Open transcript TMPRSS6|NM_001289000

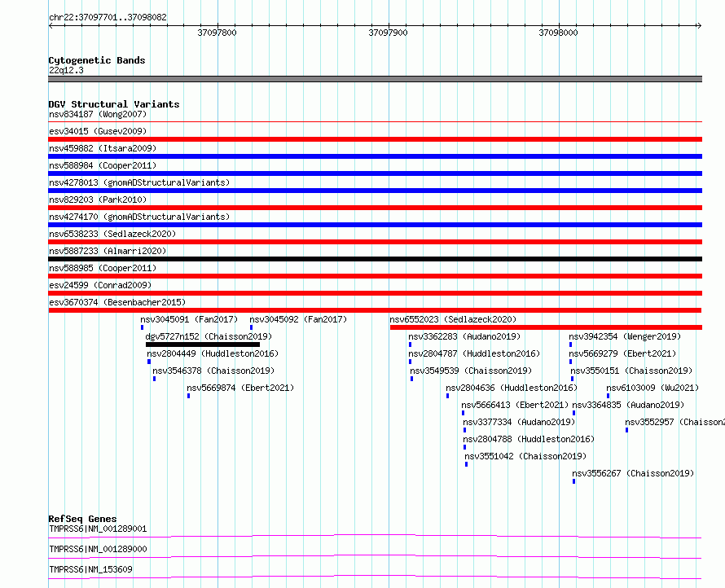coord(98,549)
